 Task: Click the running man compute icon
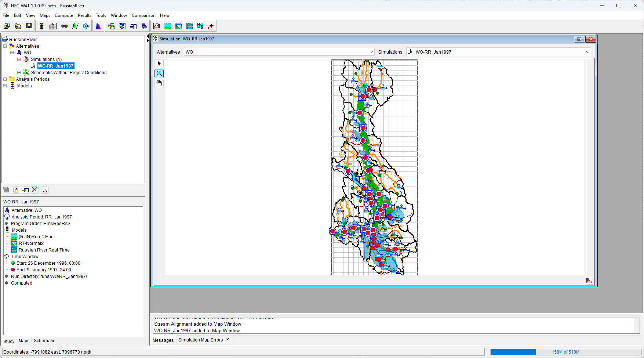pyautogui.click(x=45, y=190)
